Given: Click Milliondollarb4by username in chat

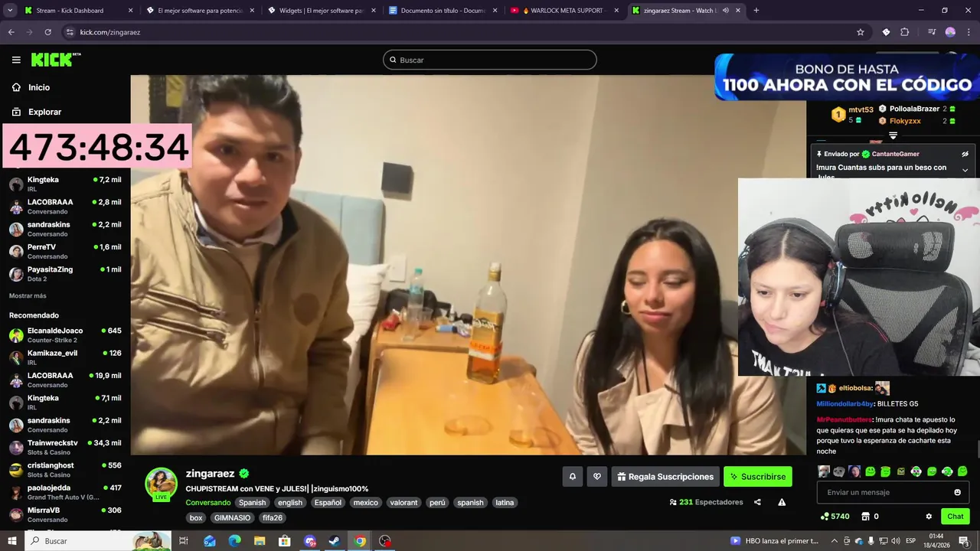Looking at the screenshot, I should (x=844, y=403).
